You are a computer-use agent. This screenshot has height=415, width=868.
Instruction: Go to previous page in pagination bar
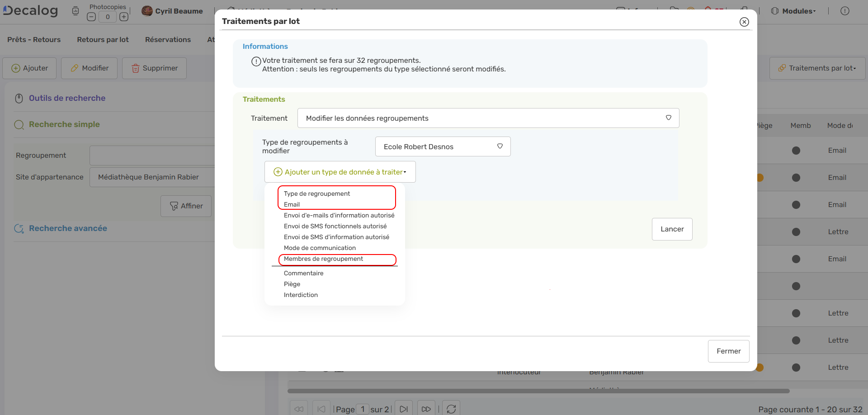coord(321,409)
